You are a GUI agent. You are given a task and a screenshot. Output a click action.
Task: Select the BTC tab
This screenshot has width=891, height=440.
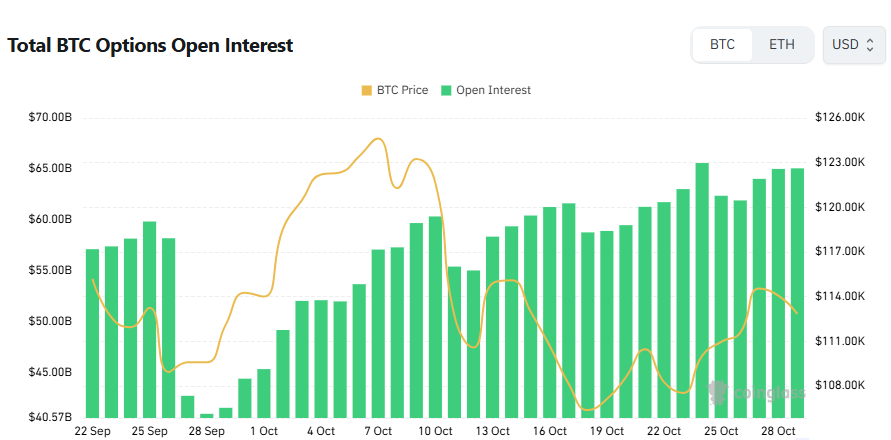pyautogui.click(x=722, y=45)
